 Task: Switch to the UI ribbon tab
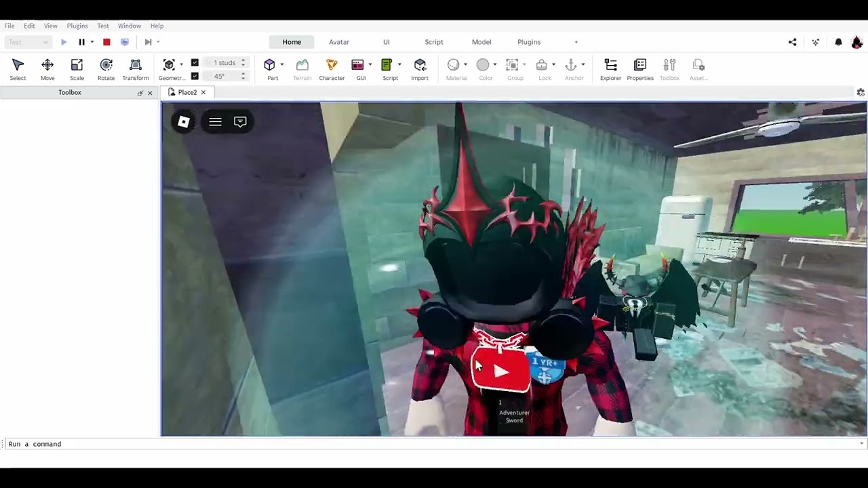coord(387,42)
